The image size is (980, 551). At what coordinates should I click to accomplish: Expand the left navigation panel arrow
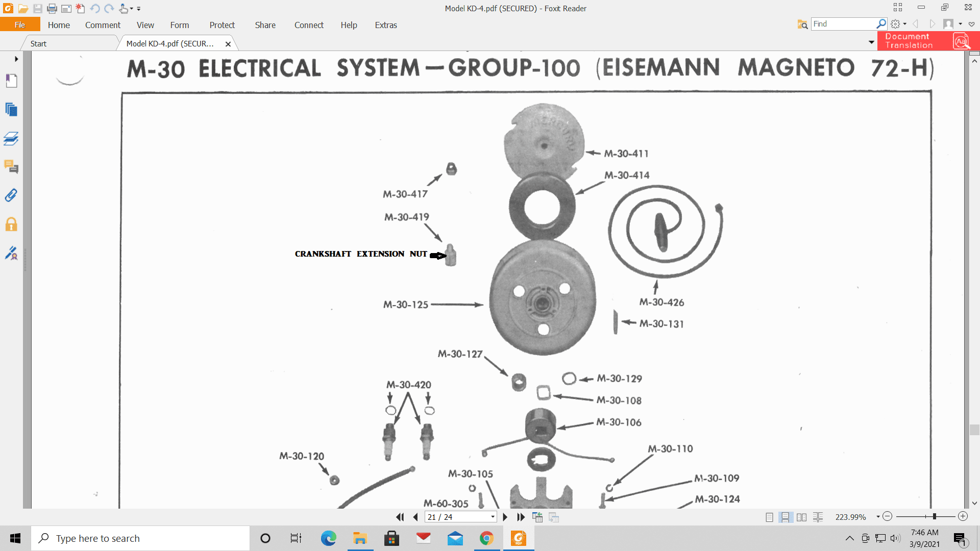pos(16,59)
